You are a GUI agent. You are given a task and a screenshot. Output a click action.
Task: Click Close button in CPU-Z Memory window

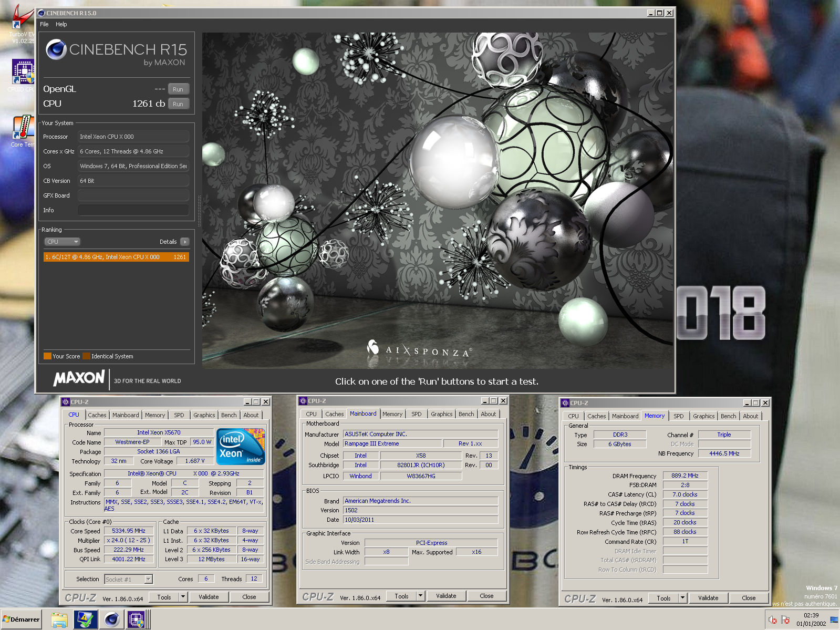tap(749, 598)
